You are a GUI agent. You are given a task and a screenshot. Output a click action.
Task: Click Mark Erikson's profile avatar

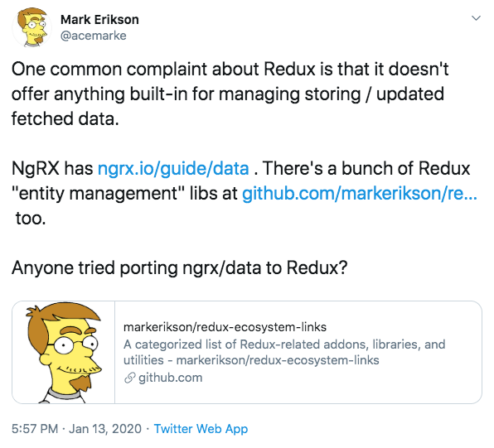pos(31,27)
